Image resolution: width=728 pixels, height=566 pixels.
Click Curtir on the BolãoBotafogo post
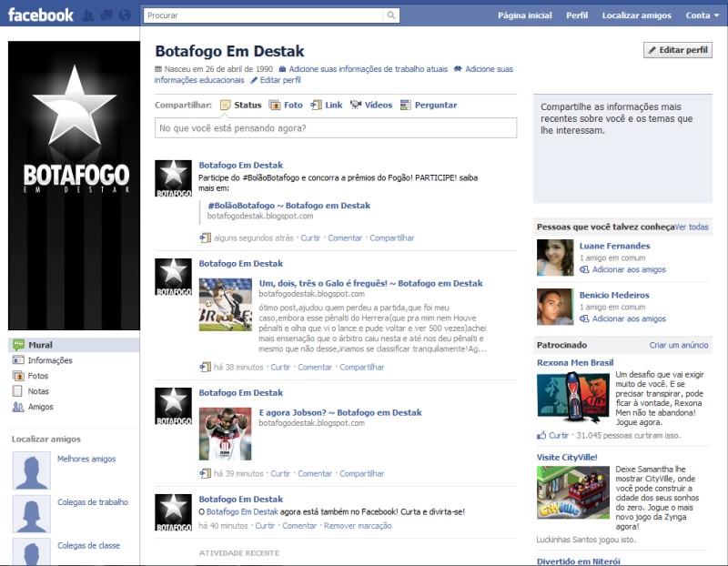click(310, 238)
